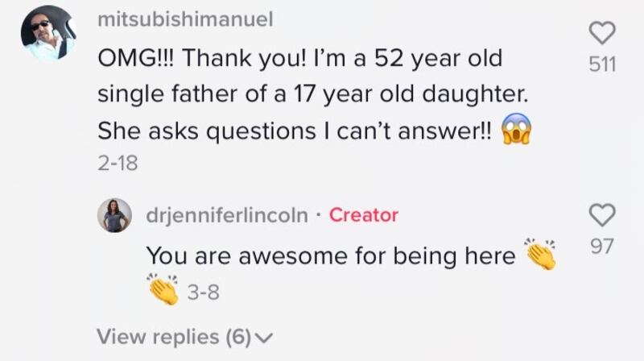
Task: Tap the clapping hands emoji after "here"
Action: coord(540,254)
